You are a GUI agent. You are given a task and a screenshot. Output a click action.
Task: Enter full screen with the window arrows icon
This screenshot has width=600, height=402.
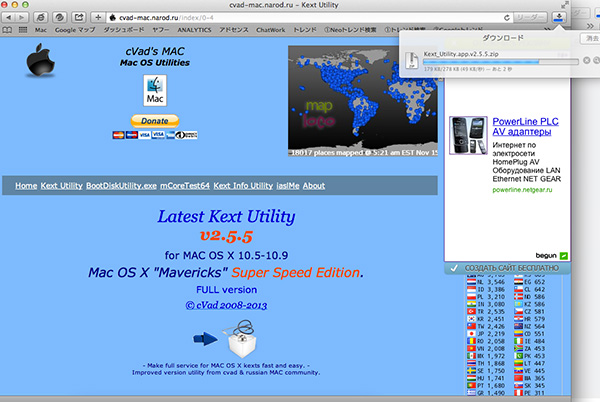click(564, 5)
